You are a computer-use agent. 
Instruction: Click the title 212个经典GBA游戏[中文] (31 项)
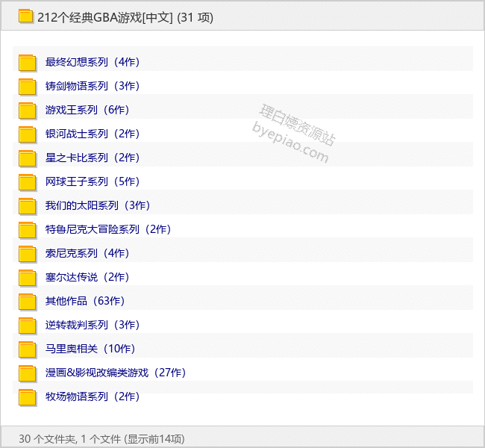pyautogui.click(x=125, y=17)
